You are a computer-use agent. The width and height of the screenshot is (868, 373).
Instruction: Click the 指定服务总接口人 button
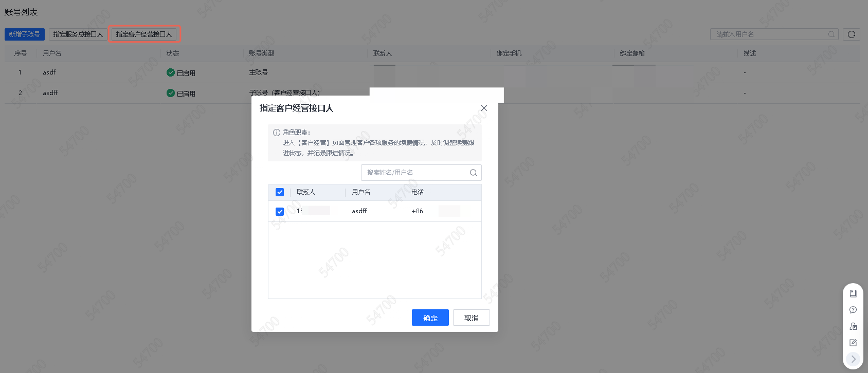tap(78, 34)
